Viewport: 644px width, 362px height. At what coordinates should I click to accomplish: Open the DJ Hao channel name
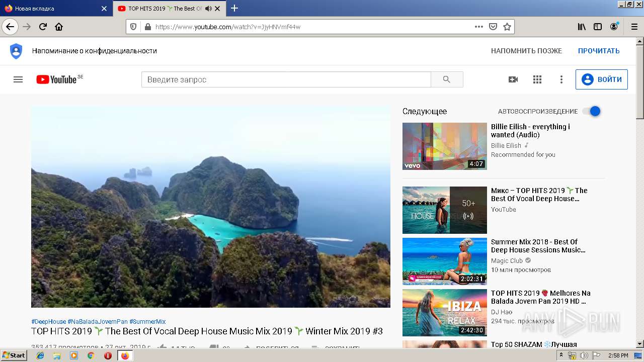tap(502, 312)
